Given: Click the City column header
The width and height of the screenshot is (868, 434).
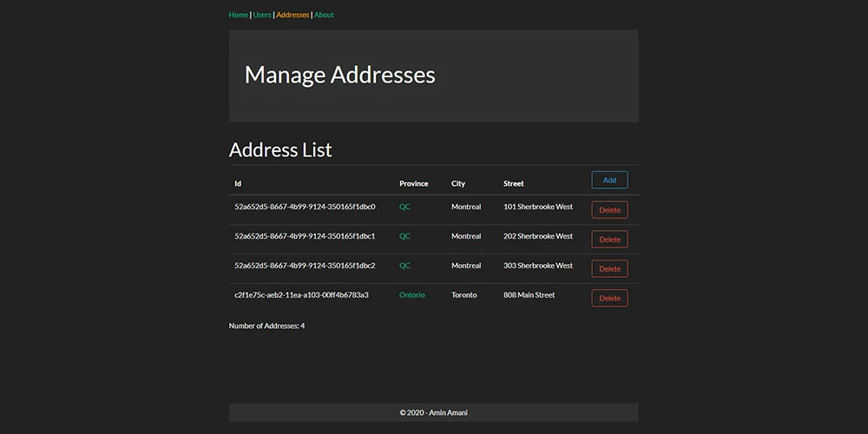Looking at the screenshot, I should [x=457, y=184].
